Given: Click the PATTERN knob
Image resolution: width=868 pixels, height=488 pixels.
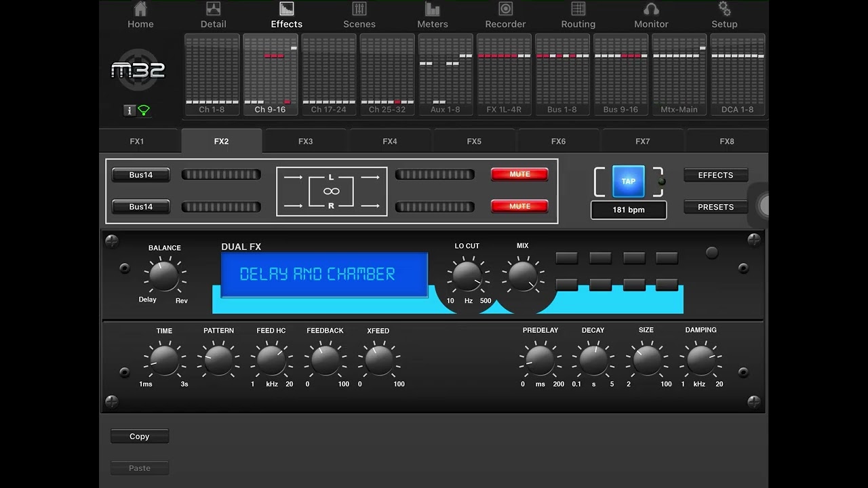Looking at the screenshot, I should pos(218,360).
